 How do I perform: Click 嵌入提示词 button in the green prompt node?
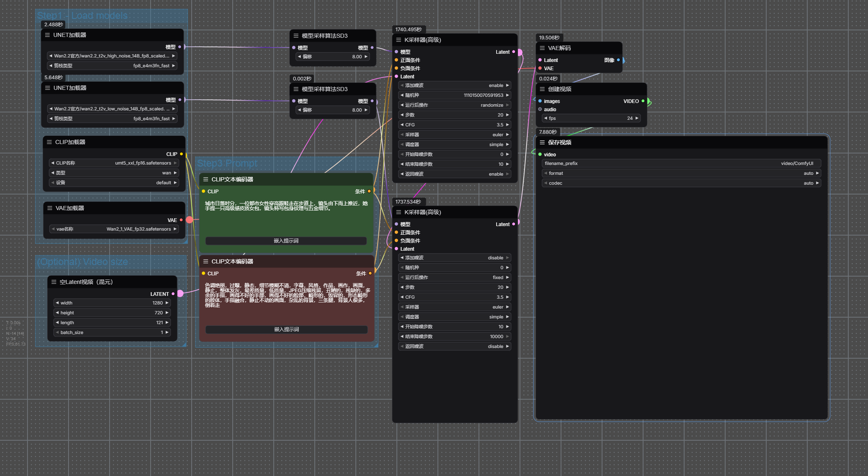click(286, 241)
